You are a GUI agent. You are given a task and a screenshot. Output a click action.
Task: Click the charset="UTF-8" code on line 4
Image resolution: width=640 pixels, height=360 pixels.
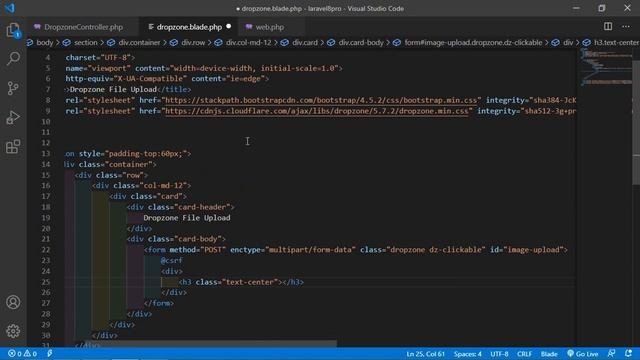100,58
